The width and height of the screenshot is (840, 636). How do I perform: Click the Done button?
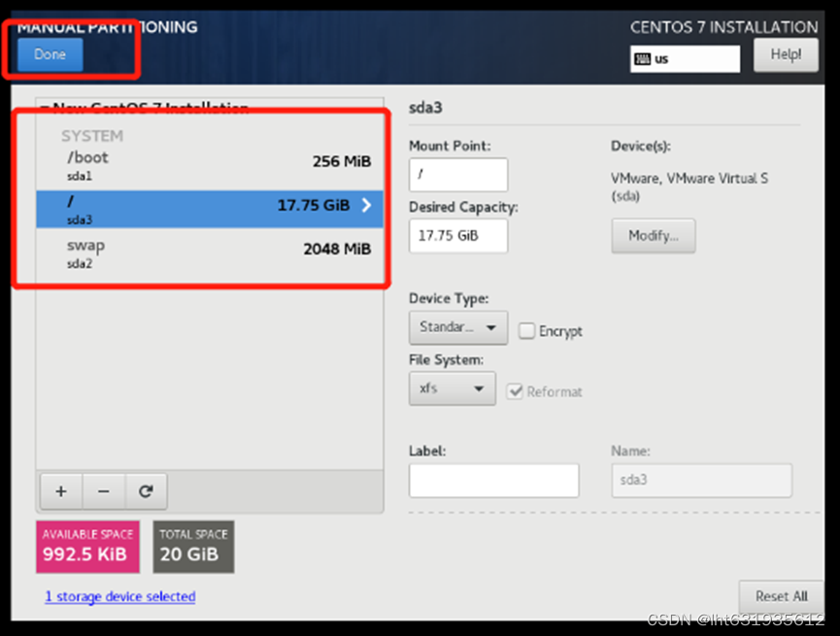(50, 54)
